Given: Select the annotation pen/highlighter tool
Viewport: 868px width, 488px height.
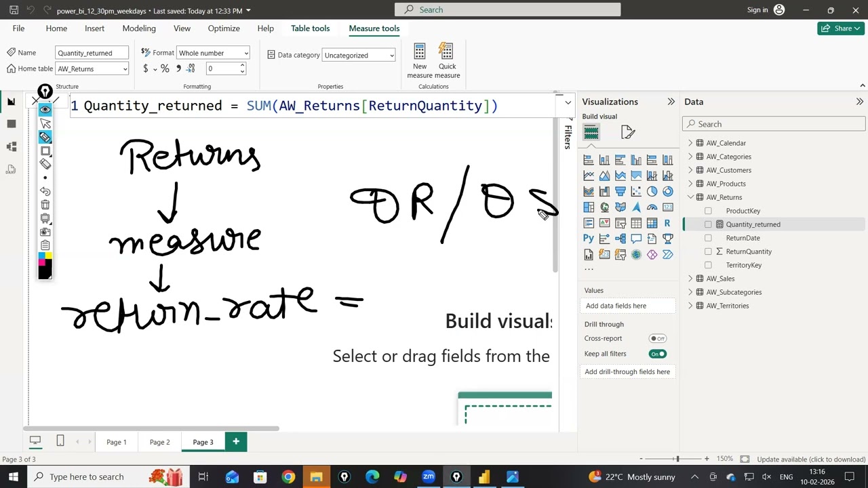Looking at the screenshot, I should (45, 137).
